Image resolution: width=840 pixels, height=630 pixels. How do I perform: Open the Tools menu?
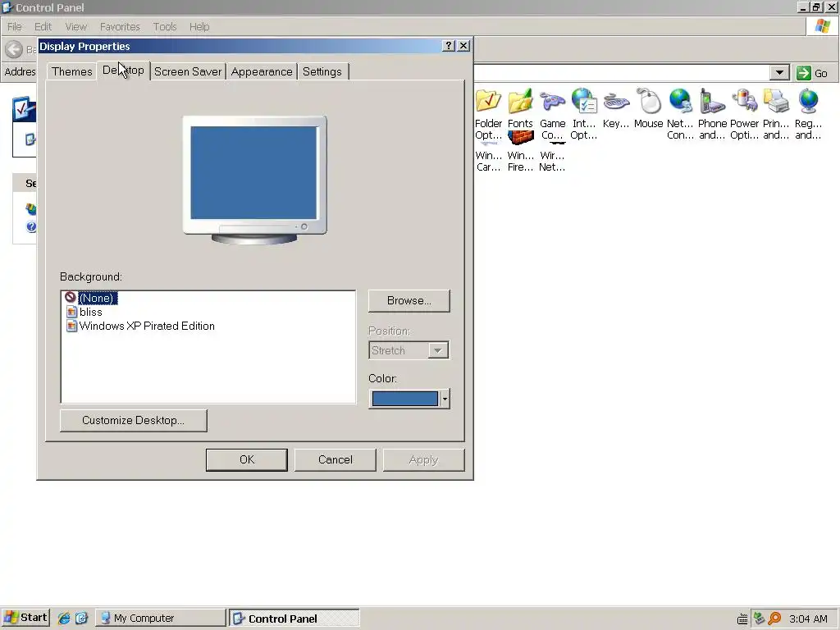pyautogui.click(x=164, y=26)
